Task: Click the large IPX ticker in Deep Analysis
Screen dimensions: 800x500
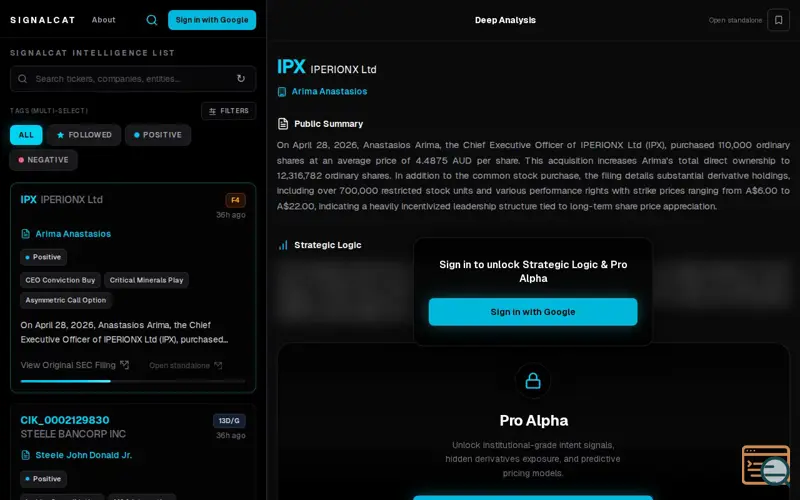Action: coord(291,67)
